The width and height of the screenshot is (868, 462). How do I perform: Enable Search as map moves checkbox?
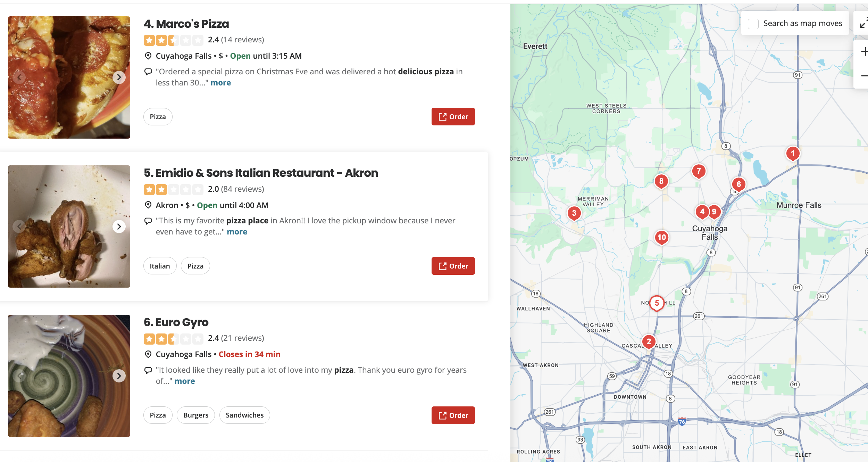point(753,24)
